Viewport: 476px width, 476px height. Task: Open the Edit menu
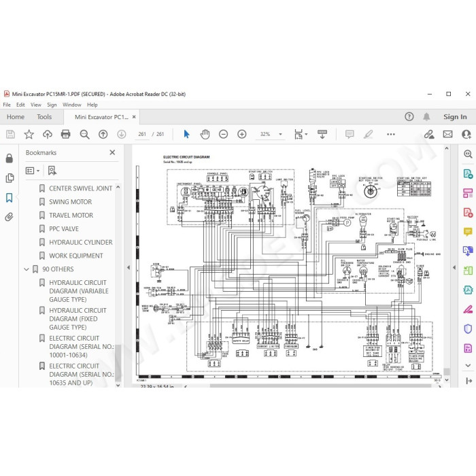click(x=20, y=105)
